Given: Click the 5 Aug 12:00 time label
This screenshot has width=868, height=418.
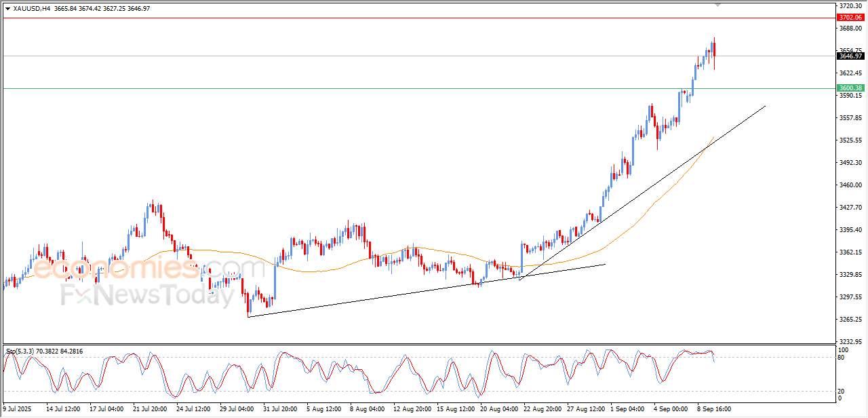Looking at the screenshot, I should pyautogui.click(x=323, y=409).
